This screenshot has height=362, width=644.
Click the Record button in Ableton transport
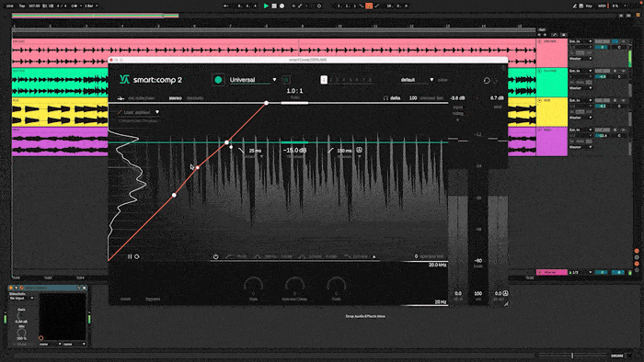282,6
